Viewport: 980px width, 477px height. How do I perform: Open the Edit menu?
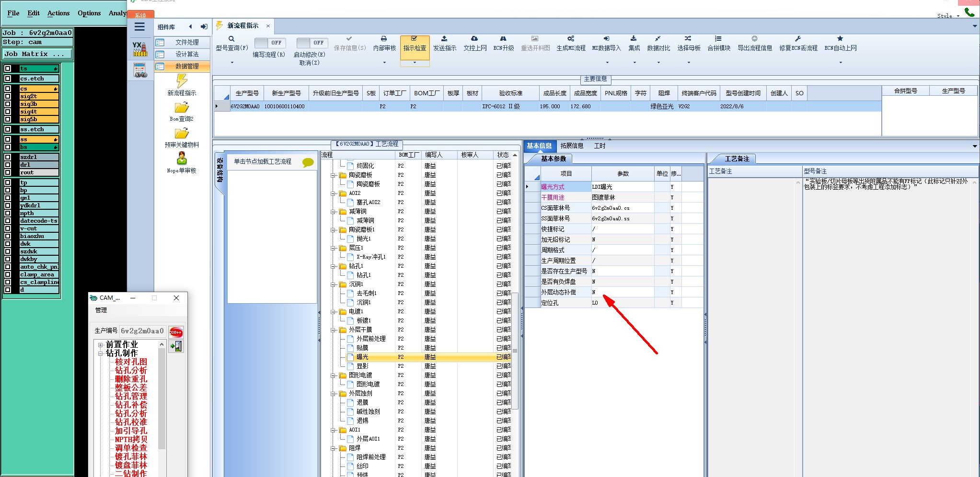[x=34, y=13]
